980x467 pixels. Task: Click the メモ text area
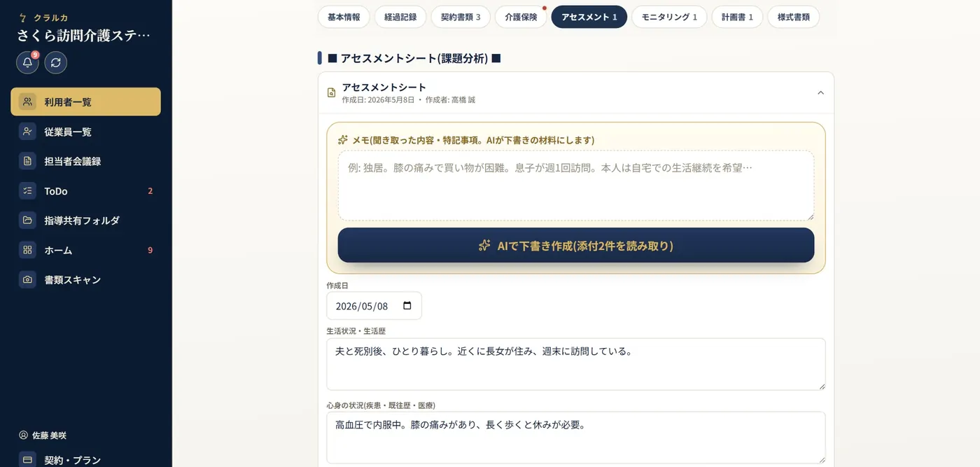point(576,186)
